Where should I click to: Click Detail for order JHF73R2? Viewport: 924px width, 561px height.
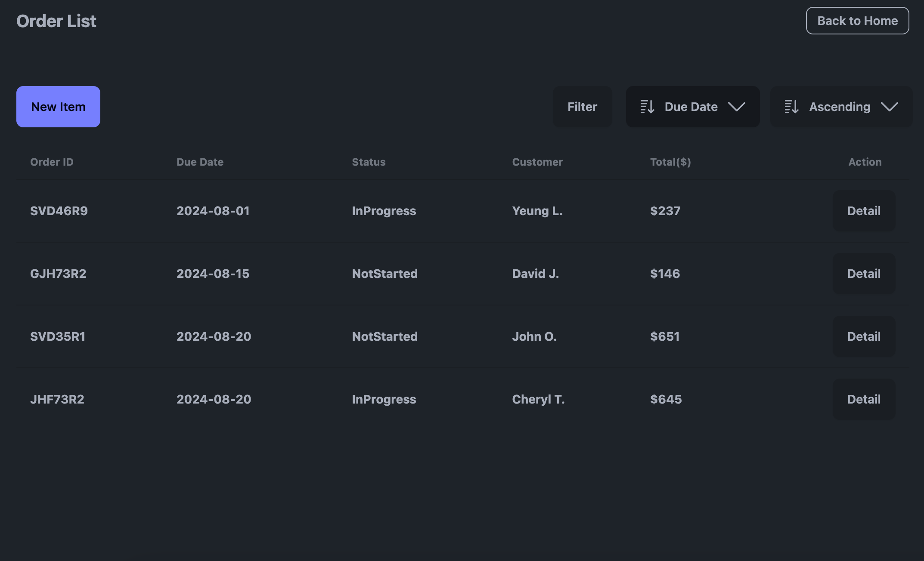pos(863,399)
